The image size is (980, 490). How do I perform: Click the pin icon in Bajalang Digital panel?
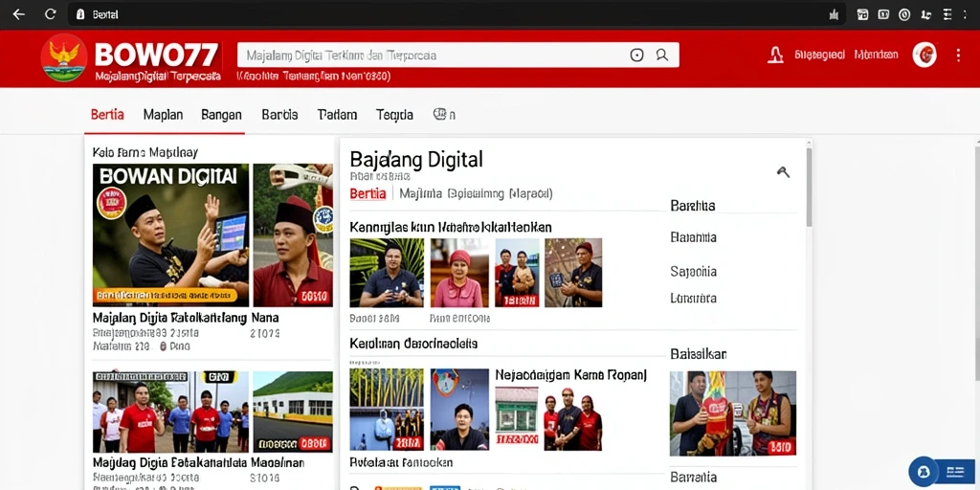click(x=783, y=171)
